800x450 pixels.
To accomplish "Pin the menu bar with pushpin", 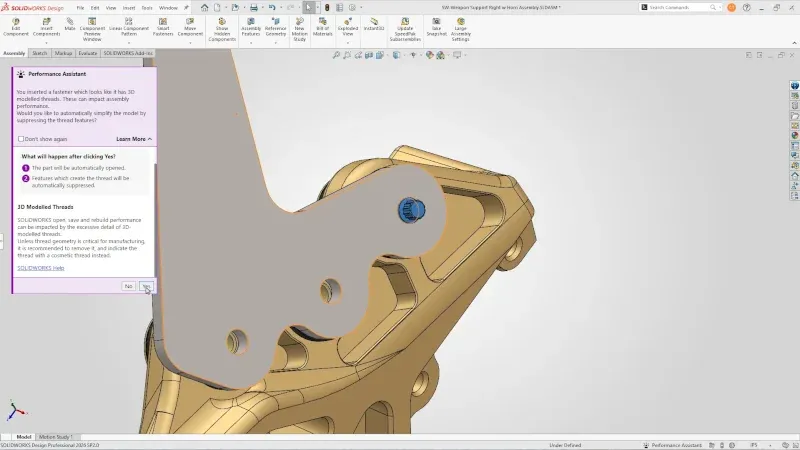I will click(186, 8).
